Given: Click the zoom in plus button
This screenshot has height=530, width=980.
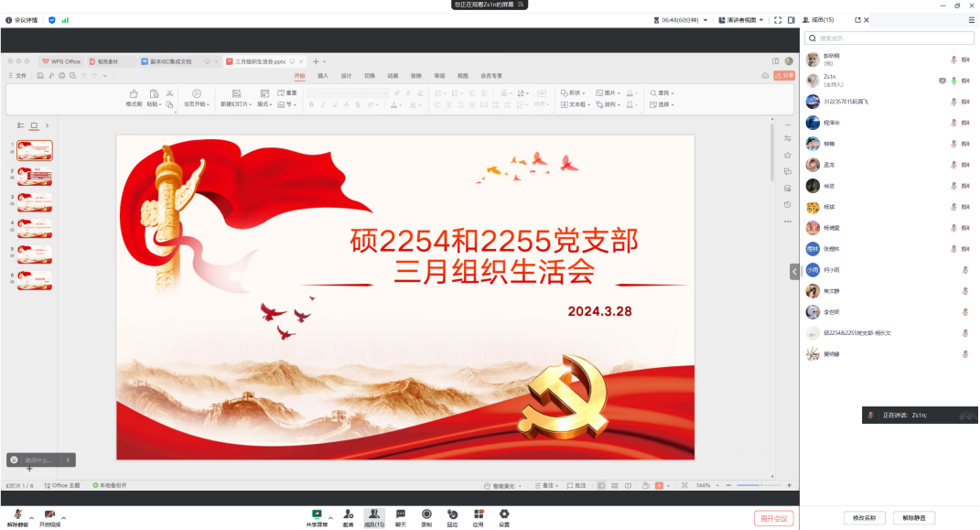Looking at the screenshot, I should pos(789,485).
